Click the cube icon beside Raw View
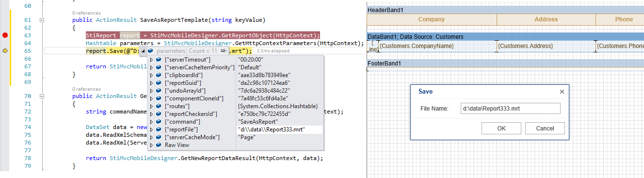644x178 pixels. click(x=159, y=145)
